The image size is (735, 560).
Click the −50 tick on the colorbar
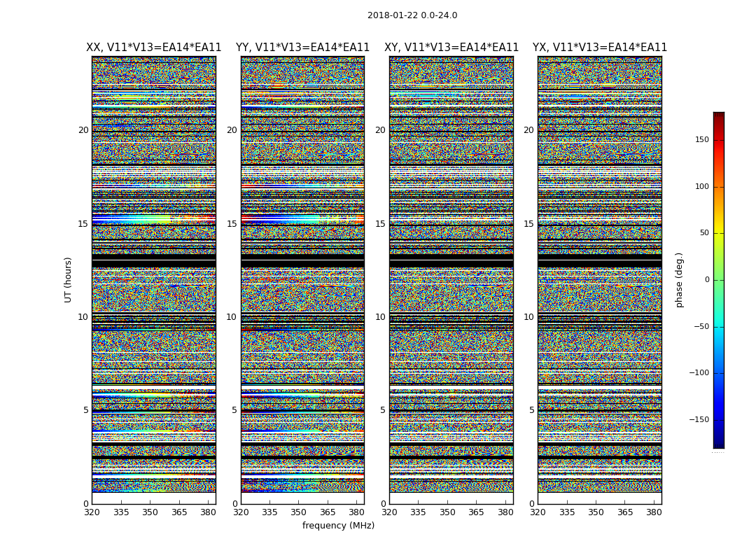pyautogui.click(x=701, y=326)
